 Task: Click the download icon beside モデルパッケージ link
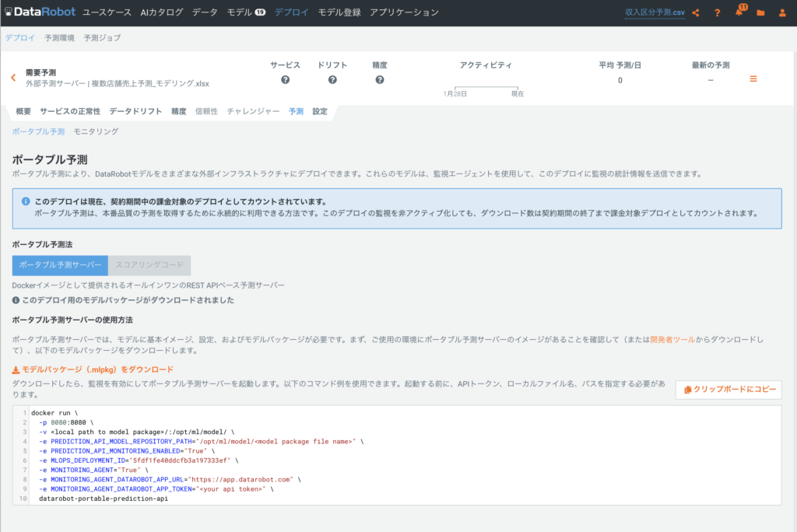[16, 370]
